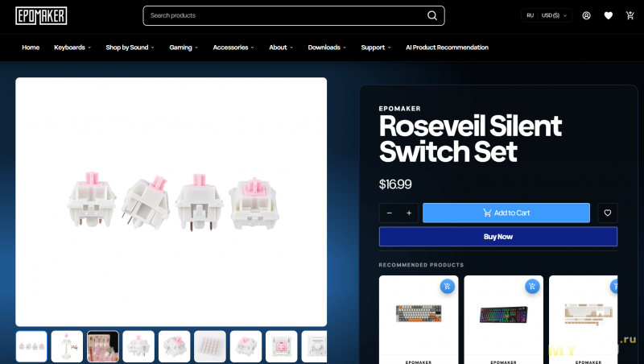
Task: Increase quantity with plus button
Action: 409,213
